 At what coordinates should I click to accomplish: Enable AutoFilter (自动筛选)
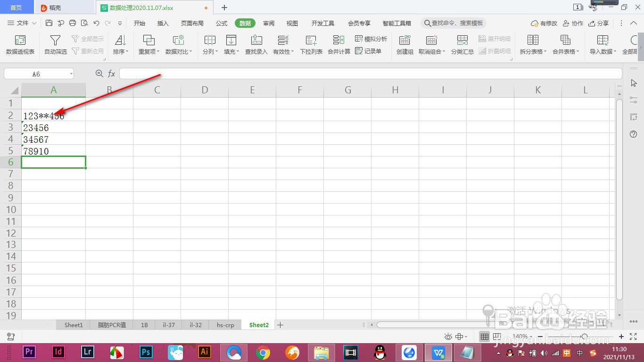coord(56,45)
